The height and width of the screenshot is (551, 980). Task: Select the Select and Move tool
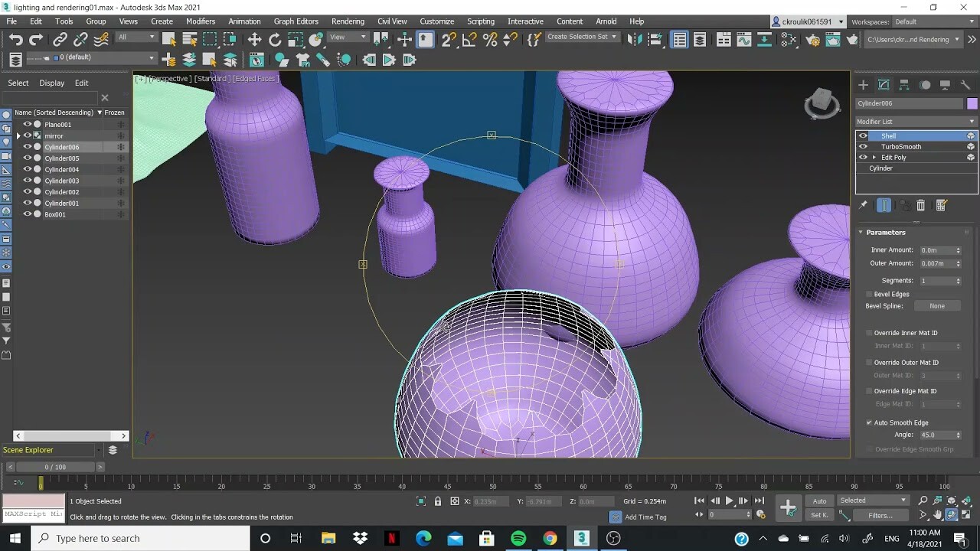pyautogui.click(x=255, y=40)
